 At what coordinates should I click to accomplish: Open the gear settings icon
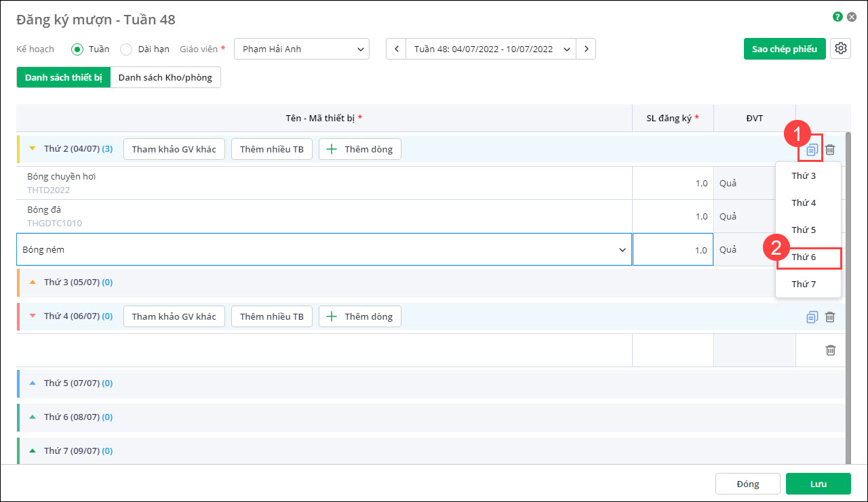coord(841,49)
